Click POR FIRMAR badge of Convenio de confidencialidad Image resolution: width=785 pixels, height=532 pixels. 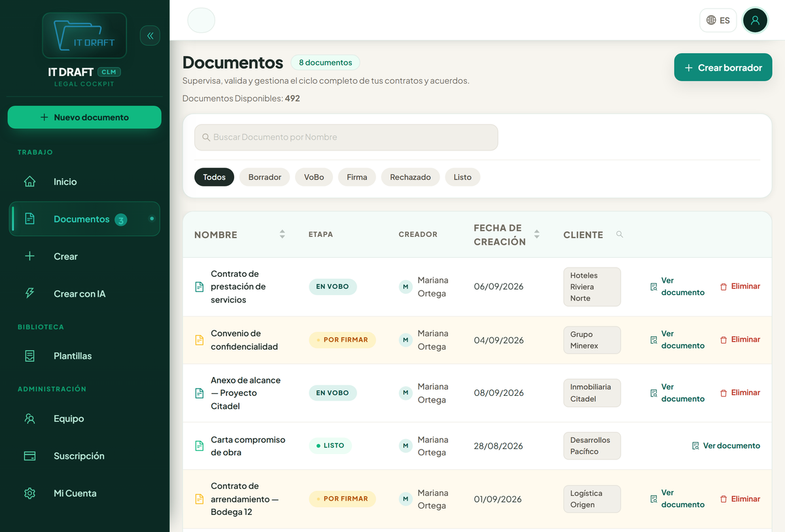(342, 340)
